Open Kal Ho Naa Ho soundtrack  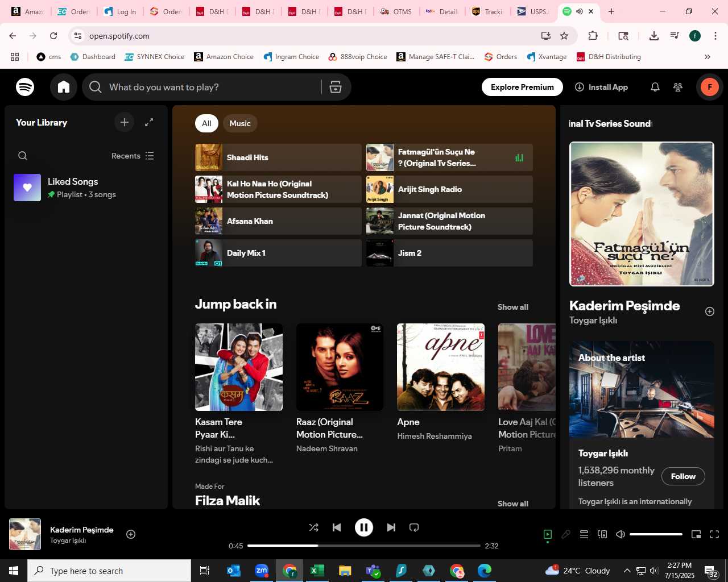click(278, 189)
